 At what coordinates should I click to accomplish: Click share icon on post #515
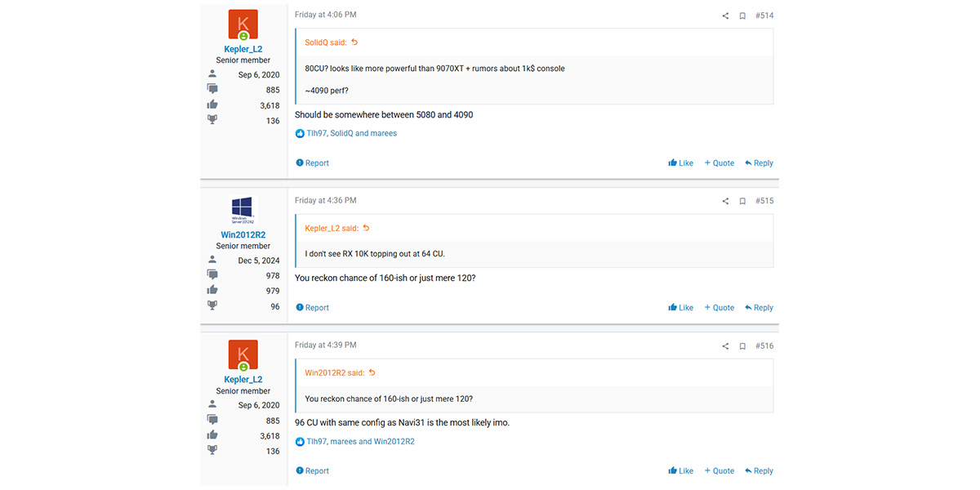pyautogui.click(x=725, y=201)
